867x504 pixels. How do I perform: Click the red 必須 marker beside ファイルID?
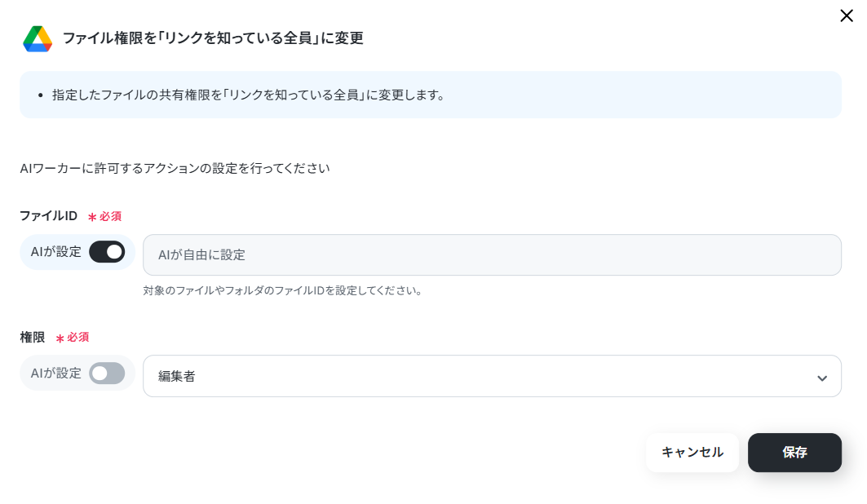[x=104, y=217]
